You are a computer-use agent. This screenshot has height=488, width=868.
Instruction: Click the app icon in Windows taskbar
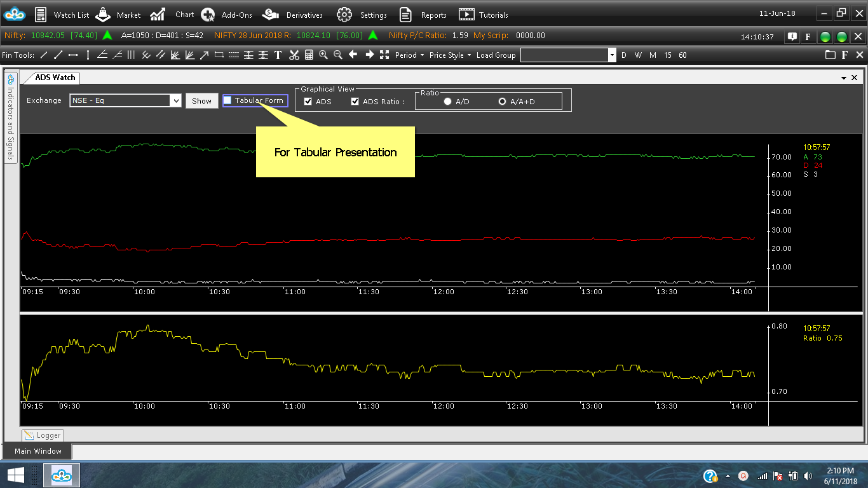click(x=62, y=475)
